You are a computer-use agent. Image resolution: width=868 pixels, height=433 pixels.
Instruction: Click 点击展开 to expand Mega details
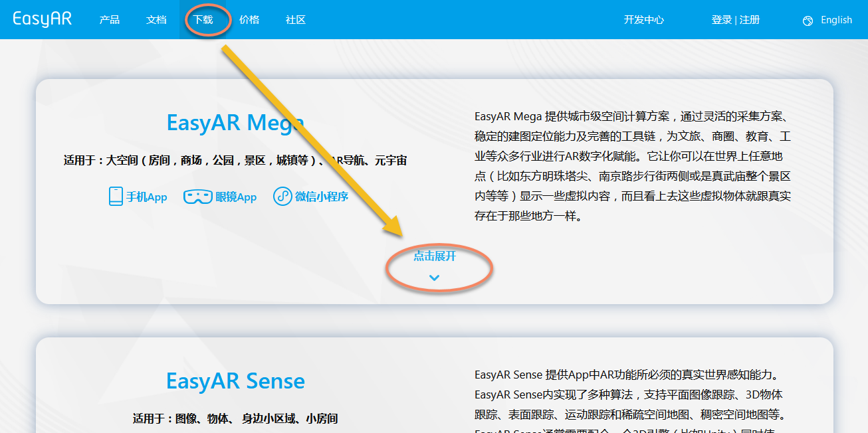pyautogui.click(x=435, y=256)
